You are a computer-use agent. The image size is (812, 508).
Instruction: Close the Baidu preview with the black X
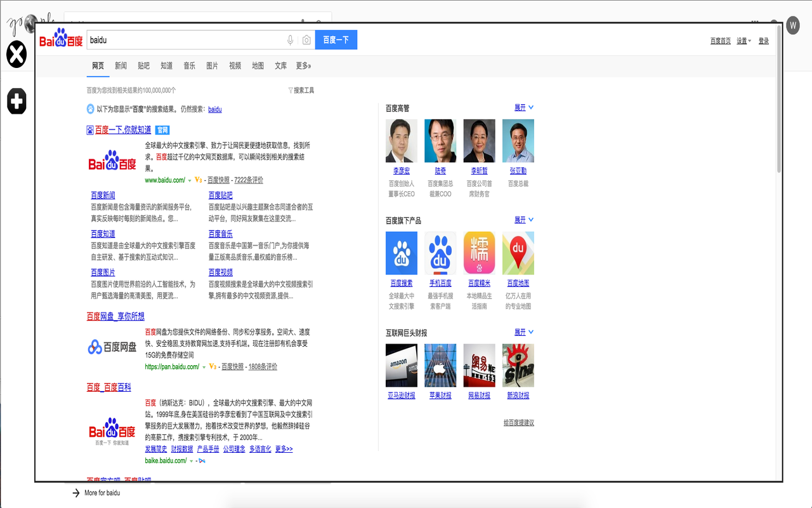click(16, 55)
